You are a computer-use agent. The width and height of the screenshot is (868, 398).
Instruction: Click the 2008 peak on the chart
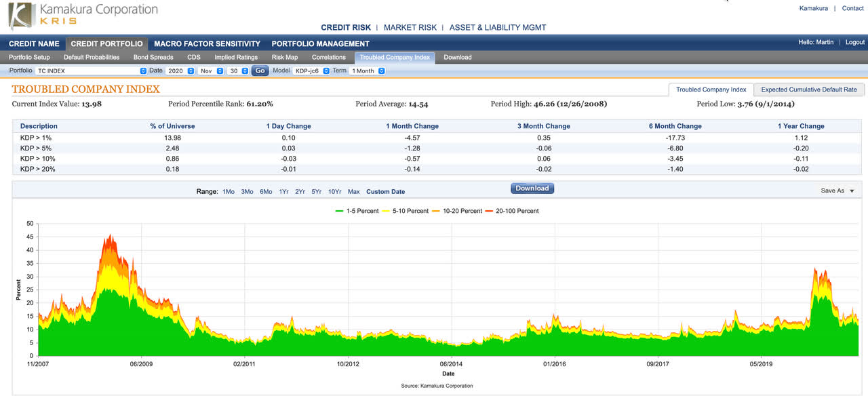(109, 236)
